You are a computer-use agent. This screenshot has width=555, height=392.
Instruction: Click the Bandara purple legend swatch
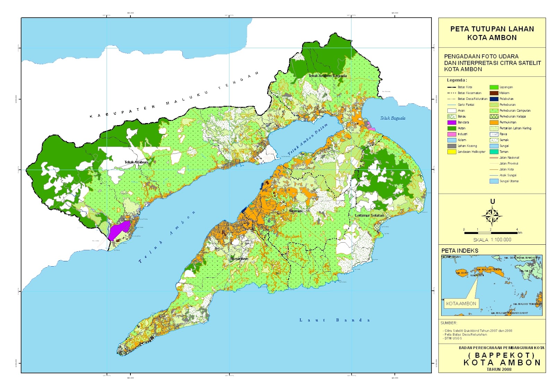pyautogui.click(x=452, y=122)
